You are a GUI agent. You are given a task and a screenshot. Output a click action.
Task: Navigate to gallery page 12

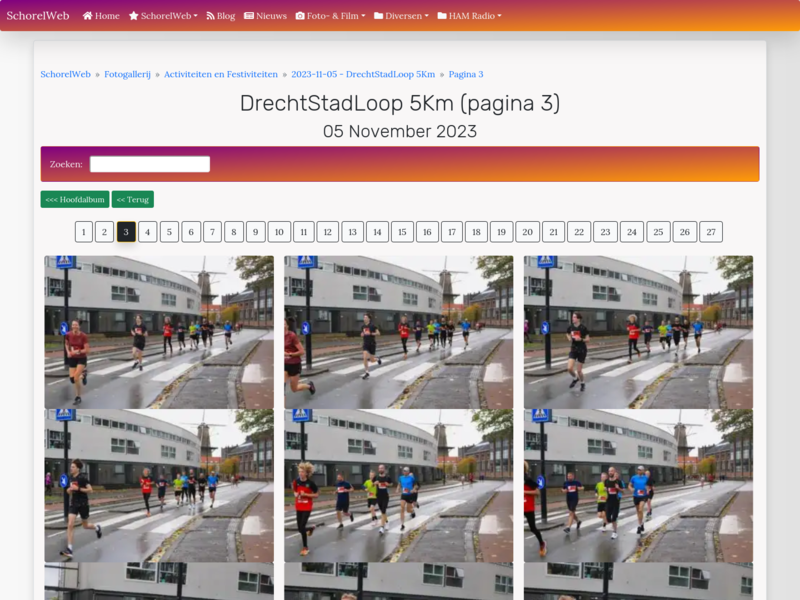[x=328, y=232]
